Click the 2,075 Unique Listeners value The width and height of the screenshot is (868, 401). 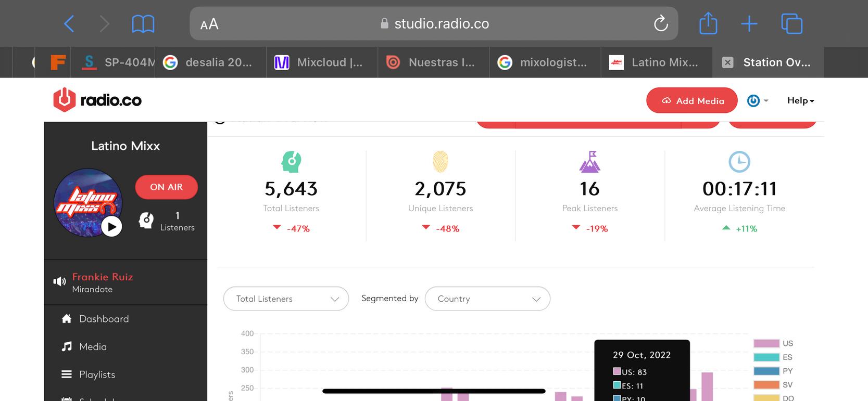(x=441, y=189)
